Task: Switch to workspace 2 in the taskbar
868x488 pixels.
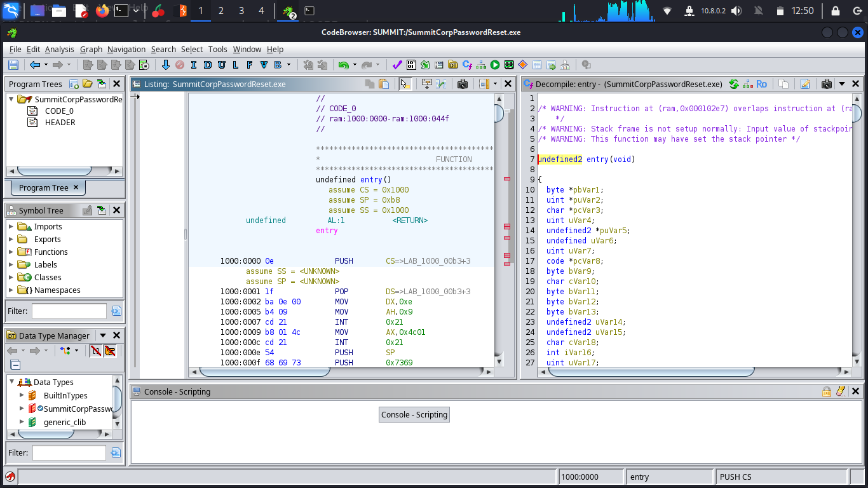Action: [220, 11]
